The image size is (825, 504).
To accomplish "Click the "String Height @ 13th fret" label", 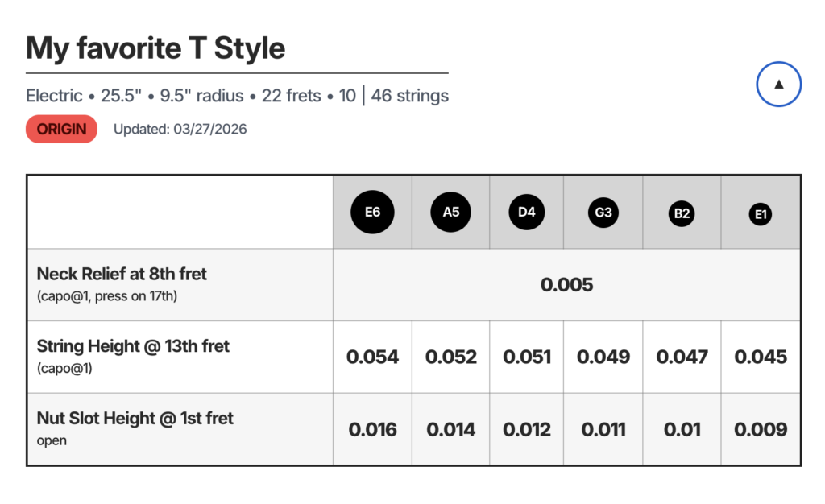I will (133, 347).
